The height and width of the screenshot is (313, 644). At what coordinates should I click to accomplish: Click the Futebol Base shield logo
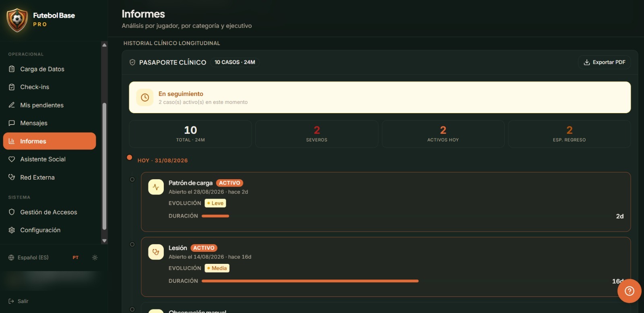click(x=17, y=20)
